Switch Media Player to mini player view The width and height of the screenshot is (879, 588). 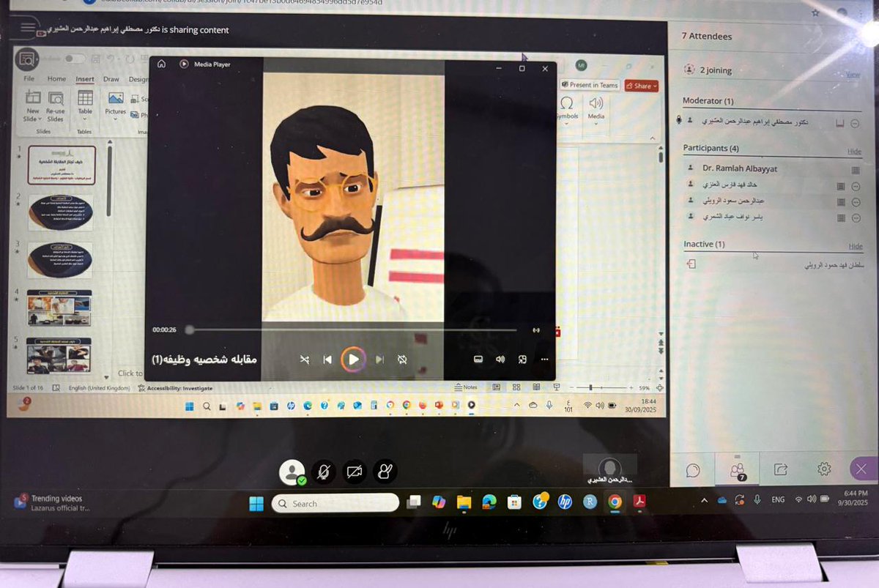click(522, 360)
